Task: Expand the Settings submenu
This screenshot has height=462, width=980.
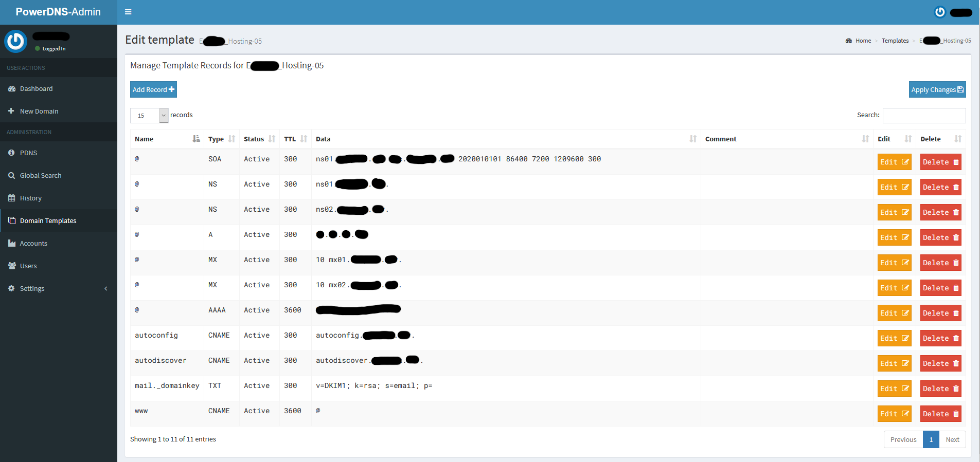Action: (59, 288)
